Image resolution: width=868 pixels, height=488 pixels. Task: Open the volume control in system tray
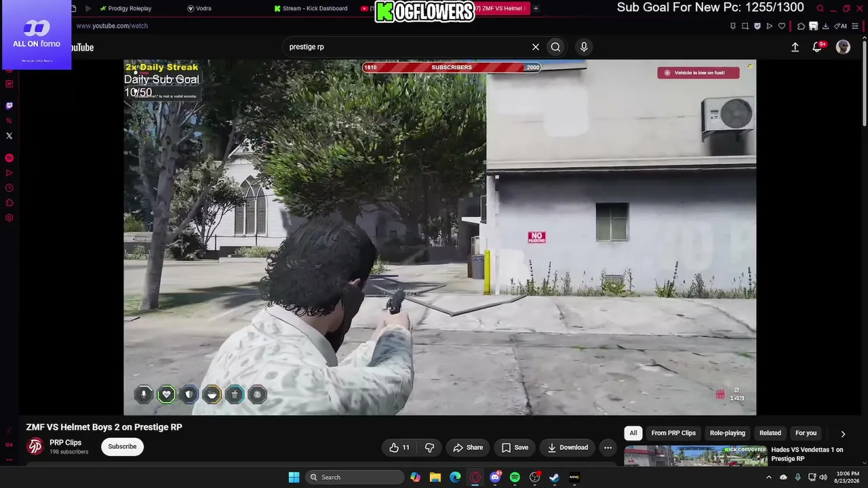coord(823,477)
